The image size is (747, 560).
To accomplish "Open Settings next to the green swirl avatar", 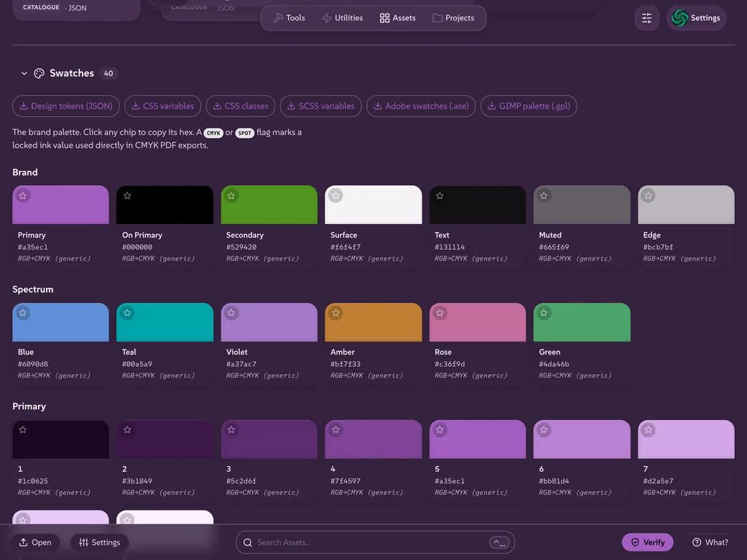I will pyautogui.click(x=696, y=18).
